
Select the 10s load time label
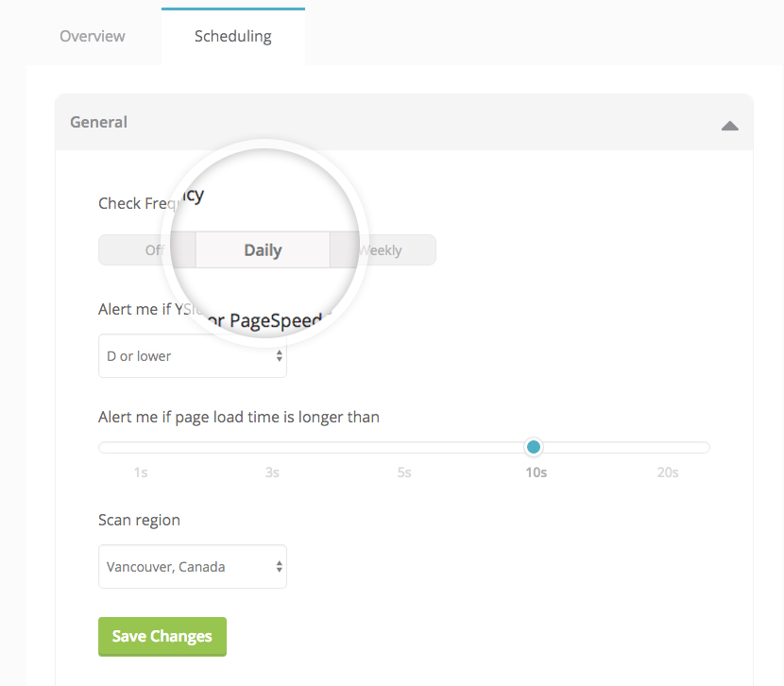point(536,472)
